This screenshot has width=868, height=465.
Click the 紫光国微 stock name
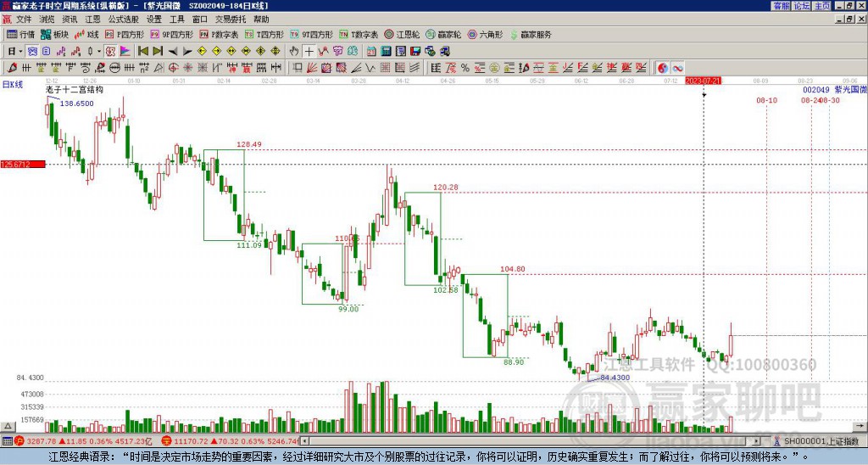click(x=850, y=89)
